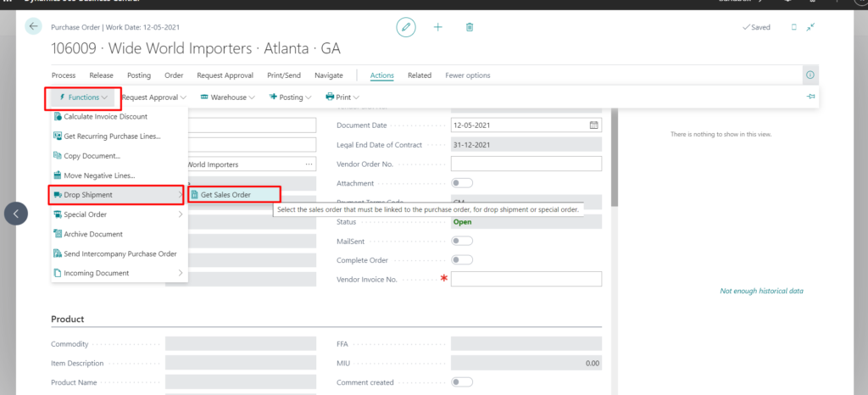
Task: Click the Fewer options link
Action: [468, 75]
